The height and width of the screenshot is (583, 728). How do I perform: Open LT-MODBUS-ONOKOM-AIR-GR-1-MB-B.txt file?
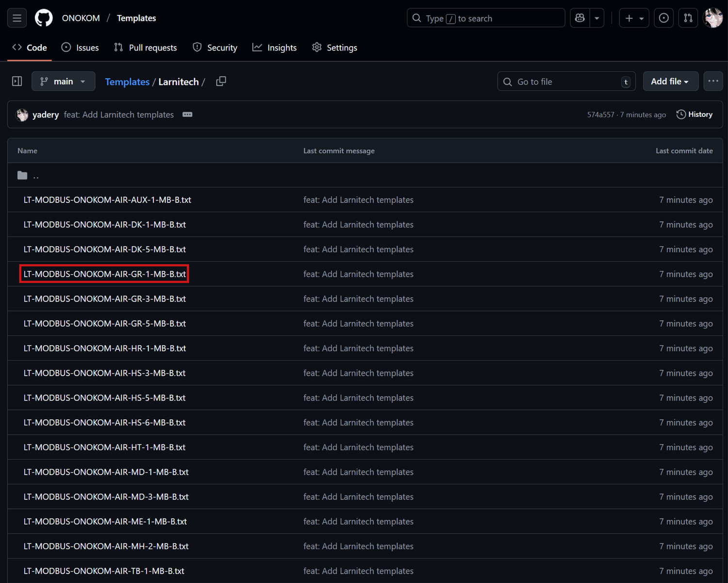coord(104,274)
